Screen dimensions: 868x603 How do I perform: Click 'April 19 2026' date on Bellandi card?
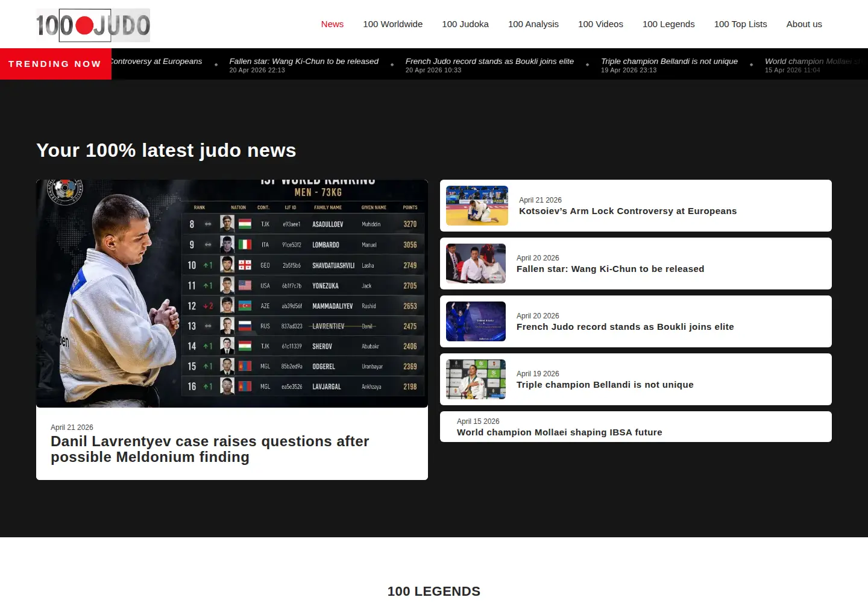(538, 374)
